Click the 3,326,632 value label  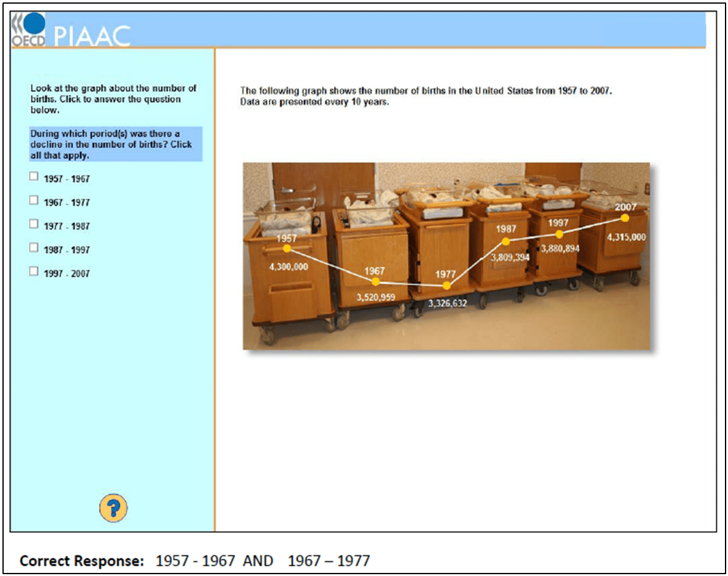[447, 303]
